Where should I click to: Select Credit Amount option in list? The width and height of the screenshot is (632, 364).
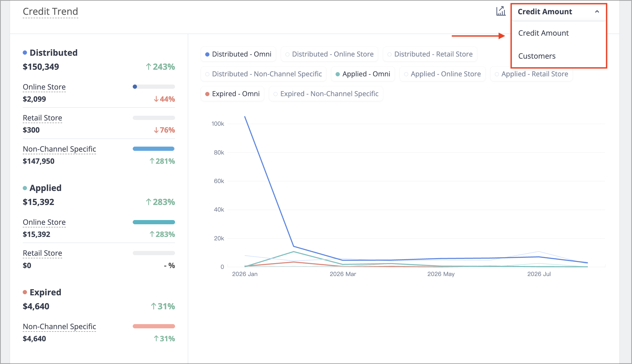coord(543,33)
